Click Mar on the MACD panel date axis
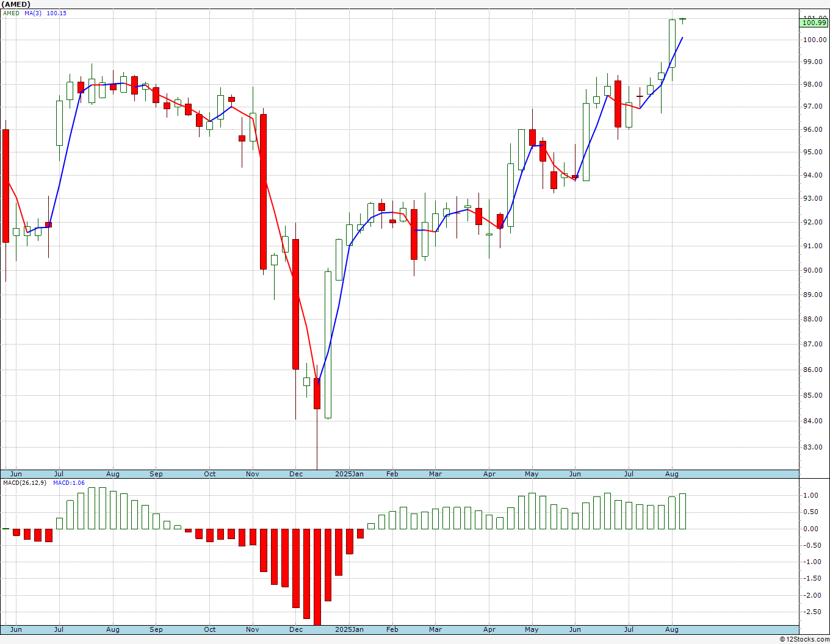Viewport: 830px width, 644px height. (435, 629)
